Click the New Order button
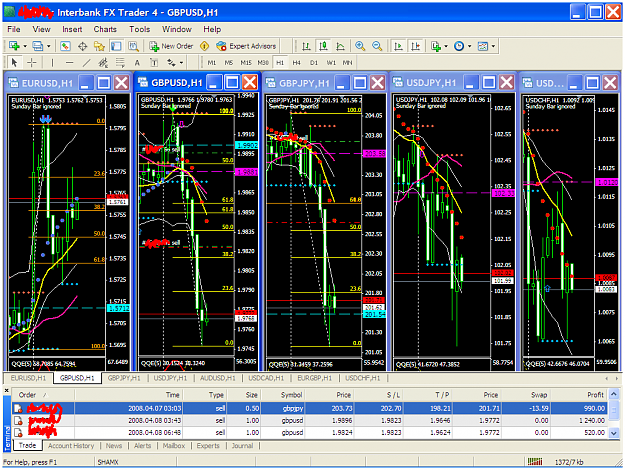This screenshot has width=625, height=470. [x=171, y=46]
